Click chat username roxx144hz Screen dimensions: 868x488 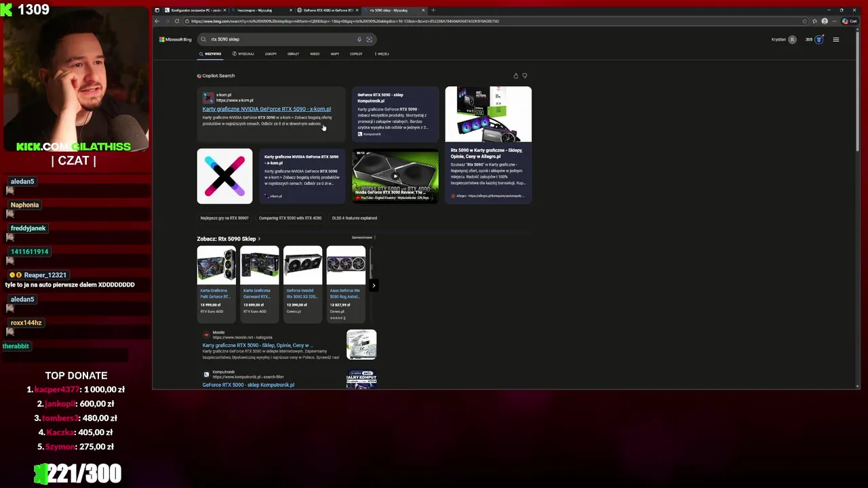point(26,323)
